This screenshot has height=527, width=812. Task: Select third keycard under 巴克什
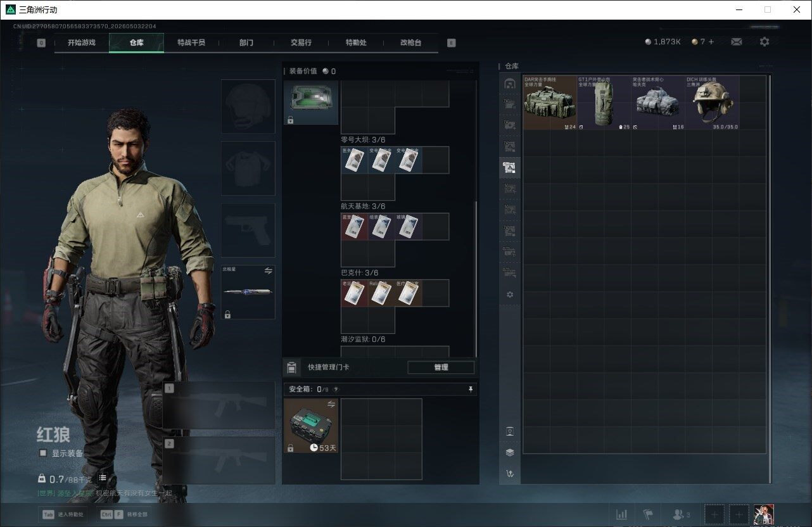pyautogui.click(x=409, y=293)
